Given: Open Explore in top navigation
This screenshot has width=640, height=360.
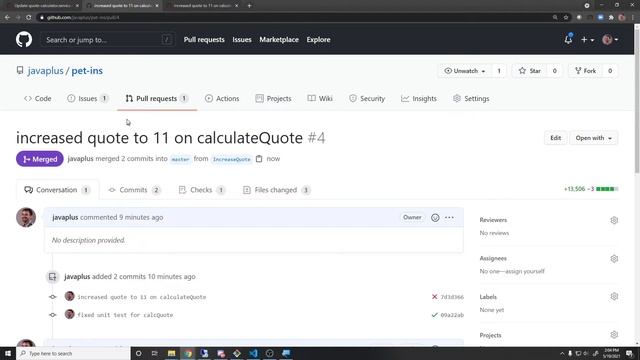Looking at the screenshot, I should [x=318, y=40].
